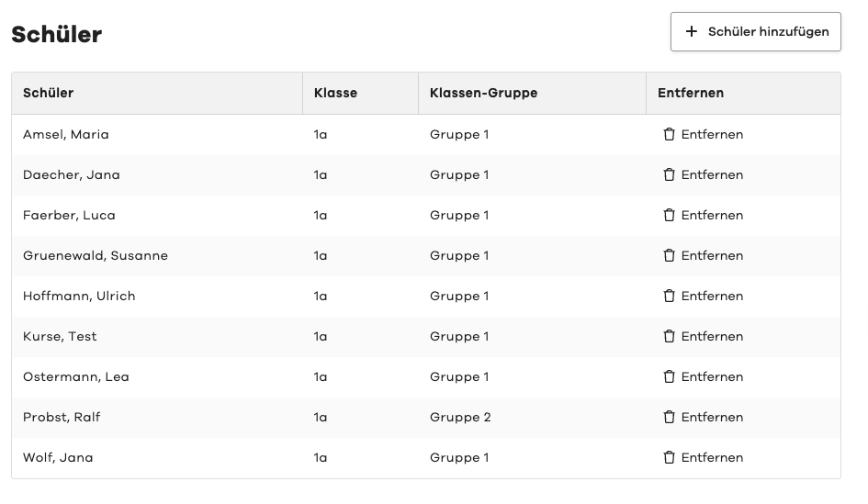Click the Klassen-Gruppe column header
The width and height of the screenshot is (868, 504).
[x=483, y=93]
